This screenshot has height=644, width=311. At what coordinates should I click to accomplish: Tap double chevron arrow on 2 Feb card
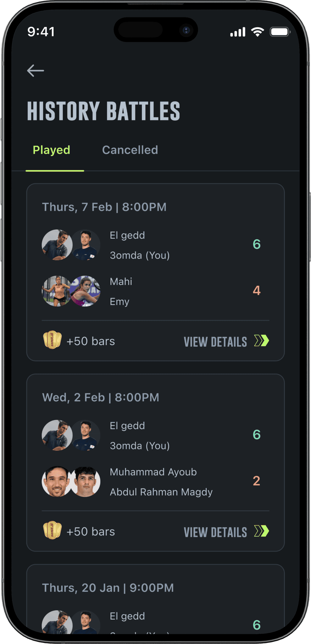pos(262,531)
